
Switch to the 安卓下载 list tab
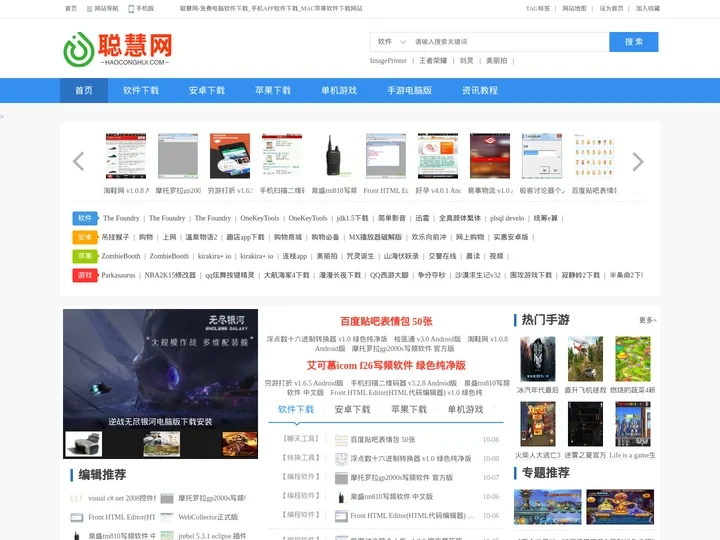[x=352, y=409]
